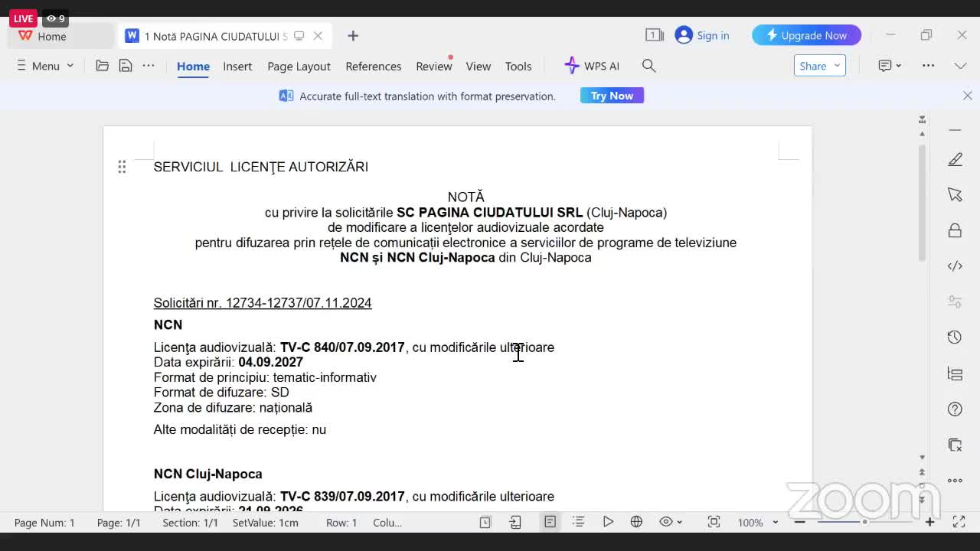The height and width of the screenshot is (551, 980).
Task: Click the zoom in plus button
Action: click(929, 522)
